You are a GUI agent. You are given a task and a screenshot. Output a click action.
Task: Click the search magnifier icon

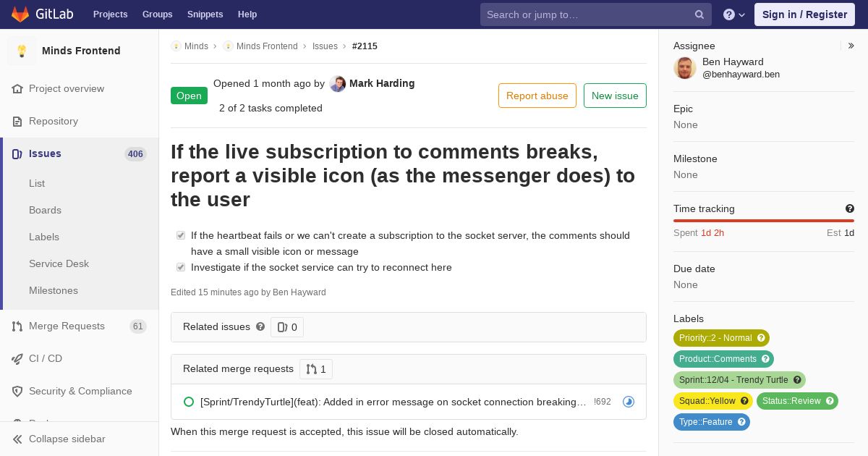tap(699, 14)
